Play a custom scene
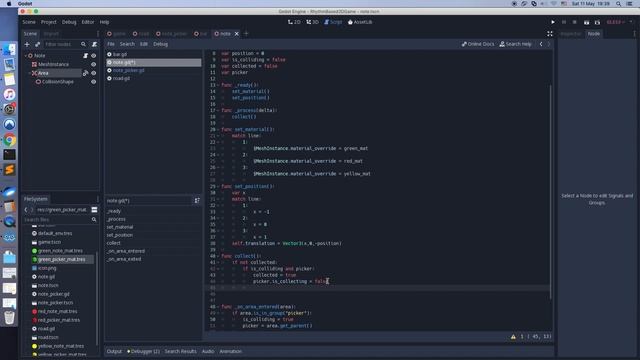The height and width of the screenshot is (360, 640). [597, 22]
